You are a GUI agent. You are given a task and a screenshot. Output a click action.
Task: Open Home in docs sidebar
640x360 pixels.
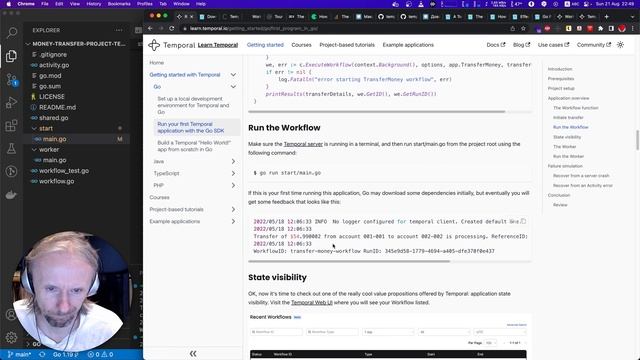click(156, 63)
